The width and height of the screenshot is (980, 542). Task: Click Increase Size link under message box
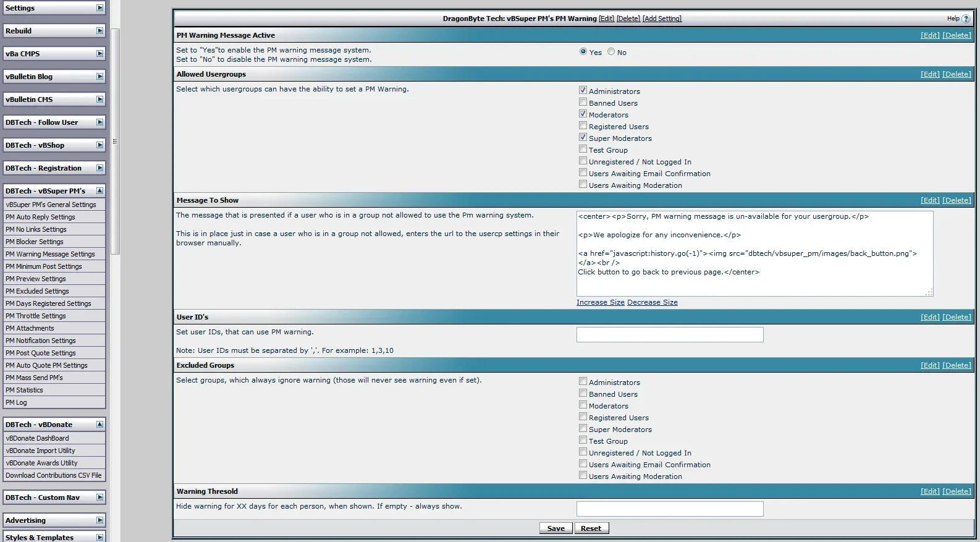601,302
